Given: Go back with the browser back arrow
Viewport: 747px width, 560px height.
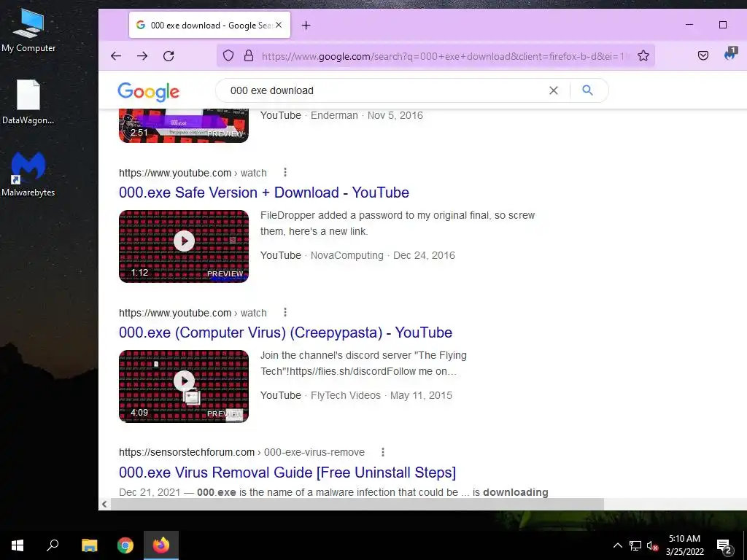Looking at the screenshot, I should coord(116,56).
